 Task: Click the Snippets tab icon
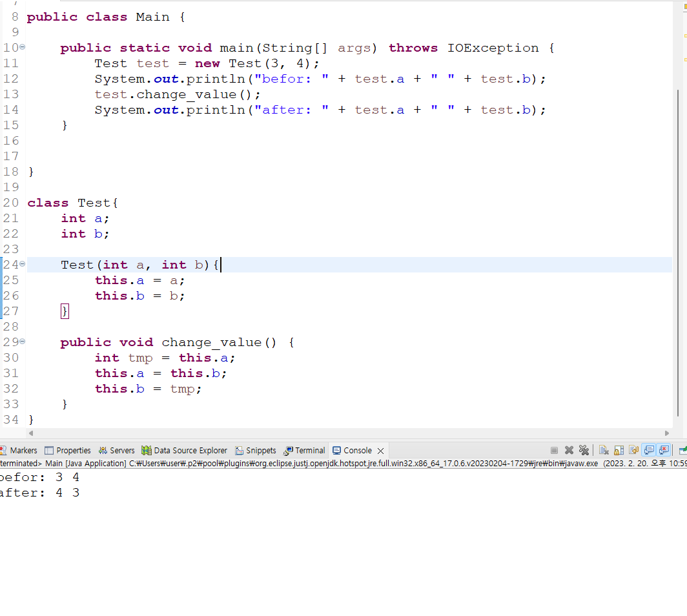point(239,451)
